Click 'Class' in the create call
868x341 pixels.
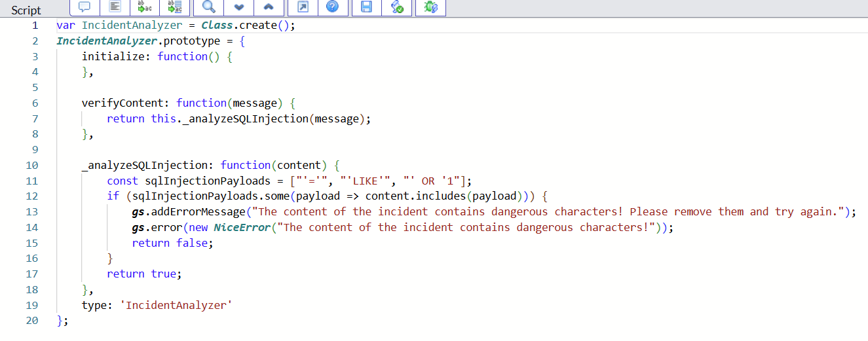tap(217, 26)
